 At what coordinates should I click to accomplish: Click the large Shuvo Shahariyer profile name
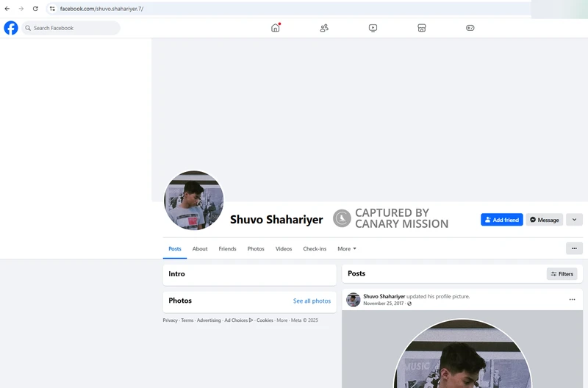coord(276,219)
